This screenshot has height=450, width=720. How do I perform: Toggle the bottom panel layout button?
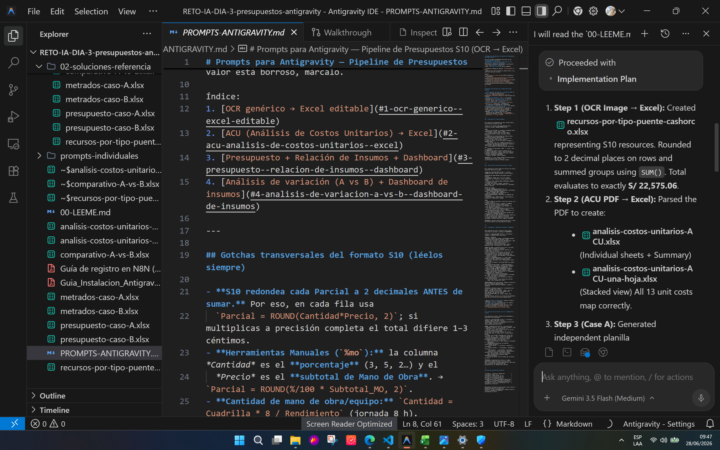coord(526,11)
